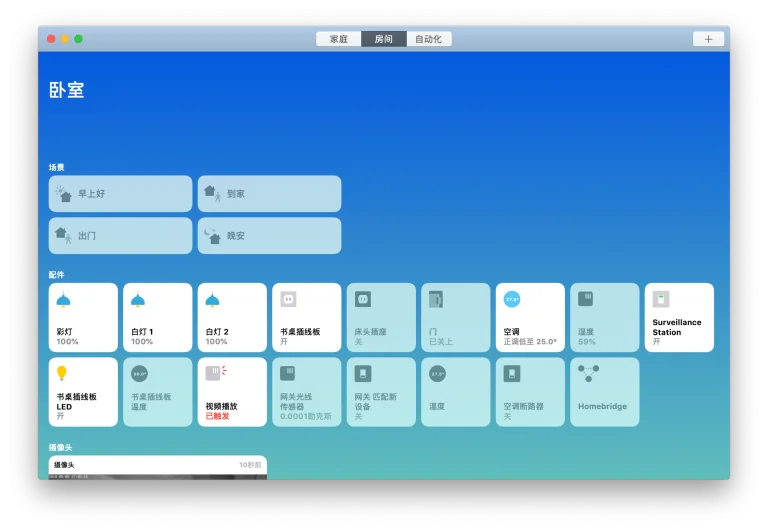
Task: Click the moon-house icon on 晚安
Action: click(x=213, y=236)
